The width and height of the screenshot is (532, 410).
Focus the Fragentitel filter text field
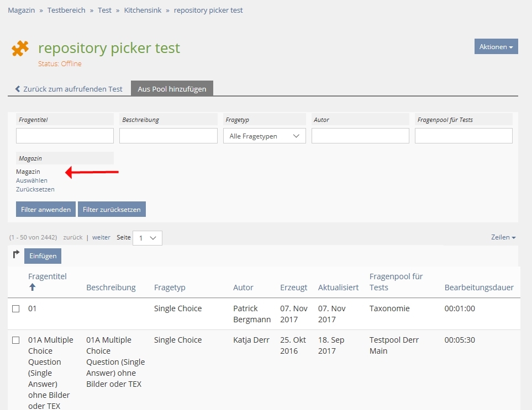(x=65, y=136)
